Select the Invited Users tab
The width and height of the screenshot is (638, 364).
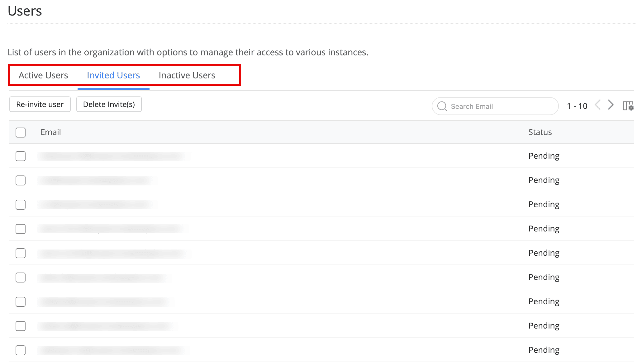pyautogui.click(x=113, y=75)
